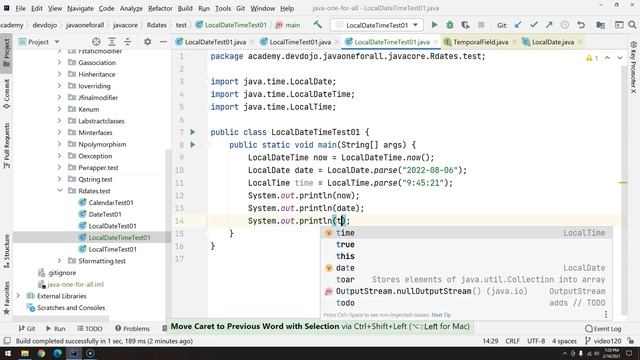
Task: Click the warning indicator in editor corner
Action: 592,58
